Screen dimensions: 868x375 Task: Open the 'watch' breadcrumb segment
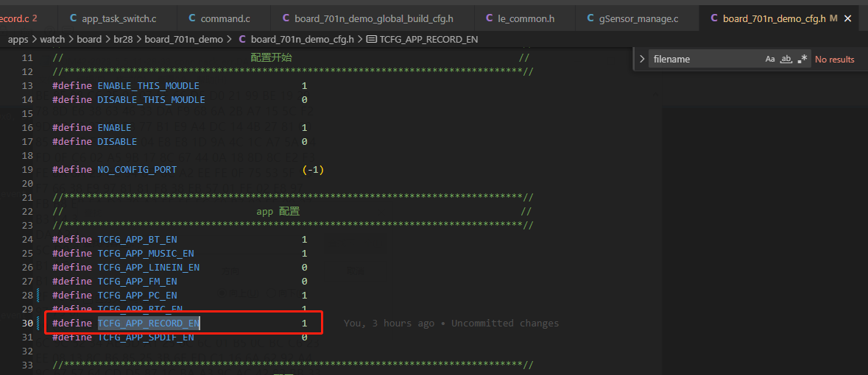click(x=52, y=39)
